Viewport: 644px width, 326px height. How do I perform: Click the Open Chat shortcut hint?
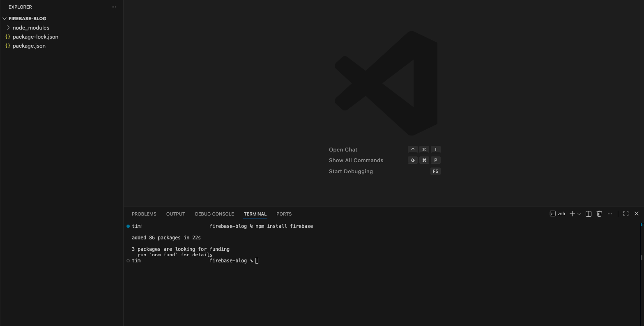[x=343, y=149]
